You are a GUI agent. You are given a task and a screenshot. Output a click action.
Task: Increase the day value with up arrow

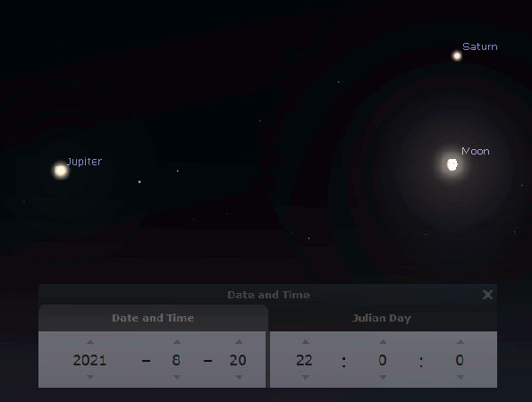pyautogui.click(x=239, y=342)
